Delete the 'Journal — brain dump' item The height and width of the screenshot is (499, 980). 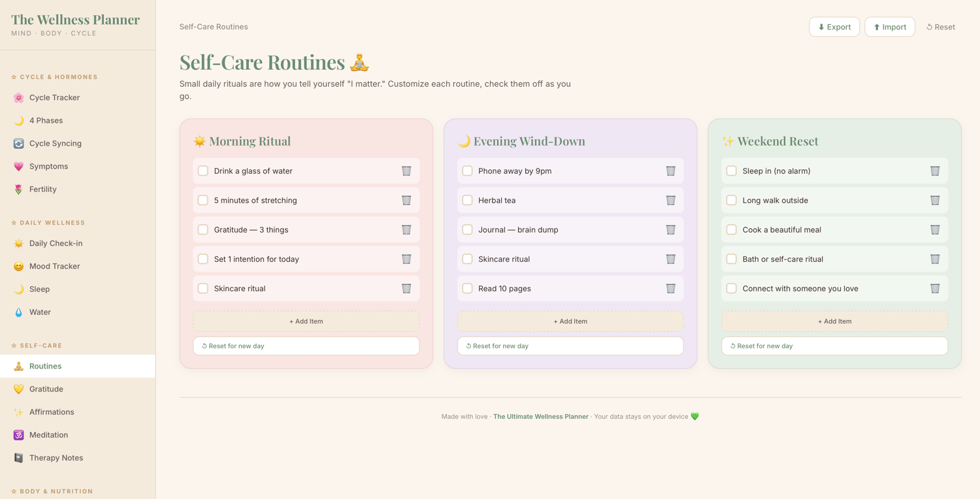tap(670, 230)
